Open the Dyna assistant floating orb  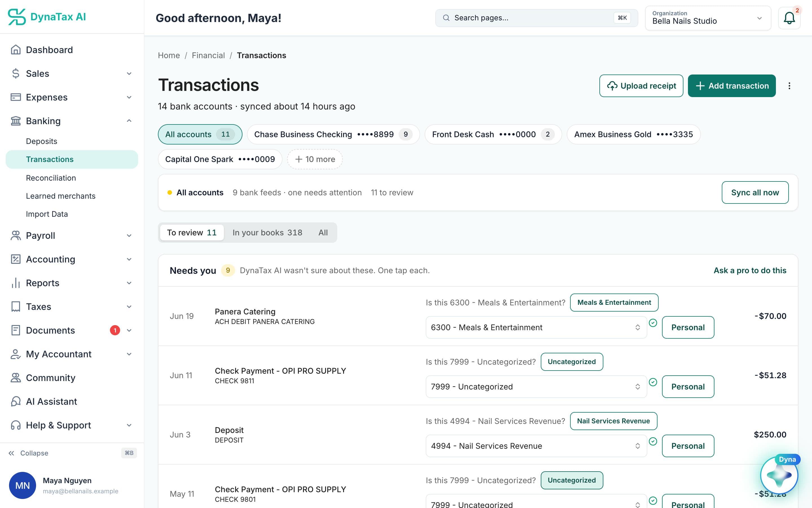coord(779,476)
